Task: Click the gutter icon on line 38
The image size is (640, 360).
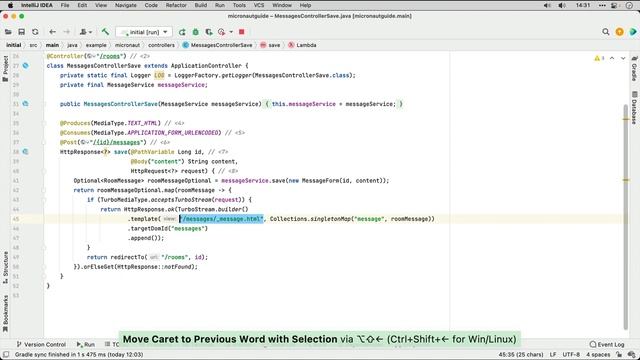Action: [x=26, y=152]
